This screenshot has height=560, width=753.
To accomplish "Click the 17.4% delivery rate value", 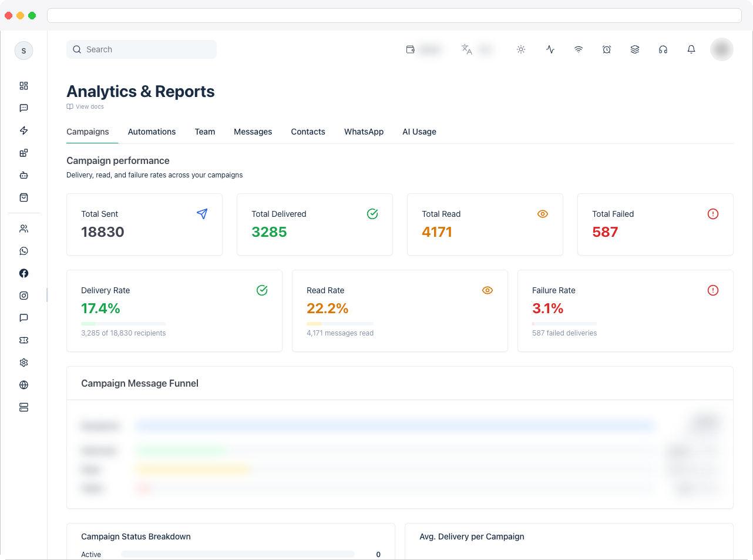I will [100, 308].
